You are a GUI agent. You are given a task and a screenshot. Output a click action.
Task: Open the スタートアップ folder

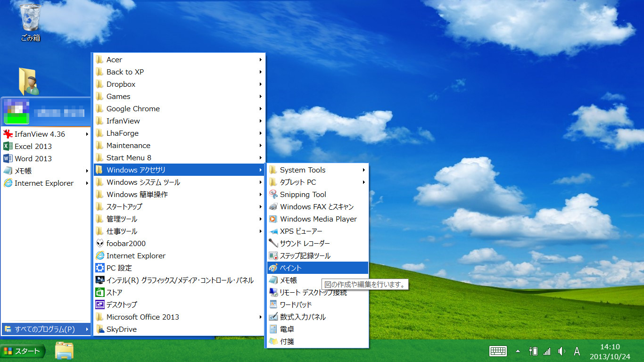(179, 206)
